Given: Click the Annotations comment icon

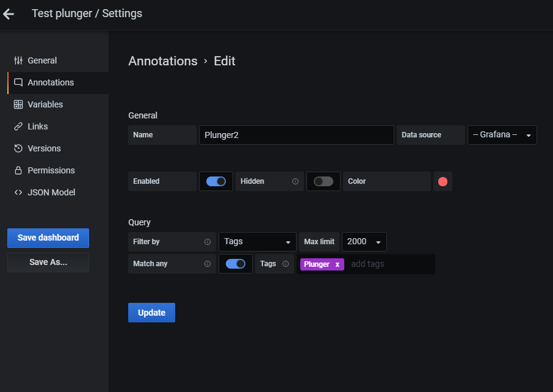Looking at the screenshot, I should (18, 82).
